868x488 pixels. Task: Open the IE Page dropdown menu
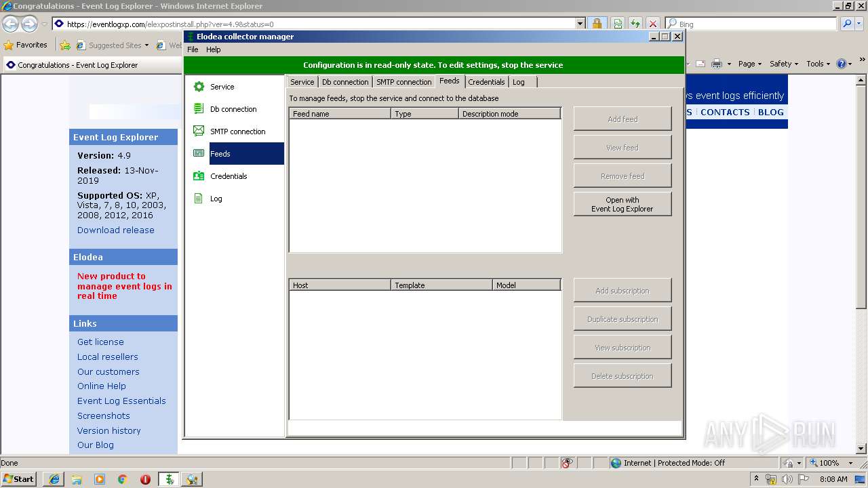point(750,64)
